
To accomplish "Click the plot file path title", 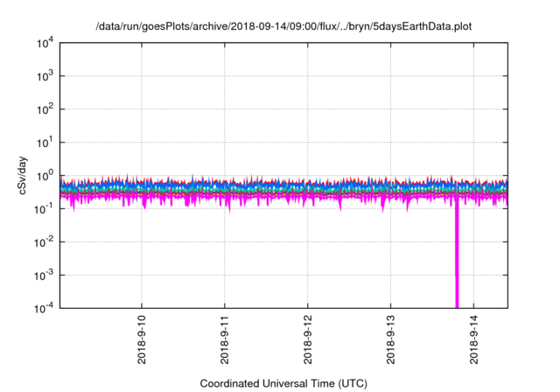I will pyautogui.click(x=283, y=26).
